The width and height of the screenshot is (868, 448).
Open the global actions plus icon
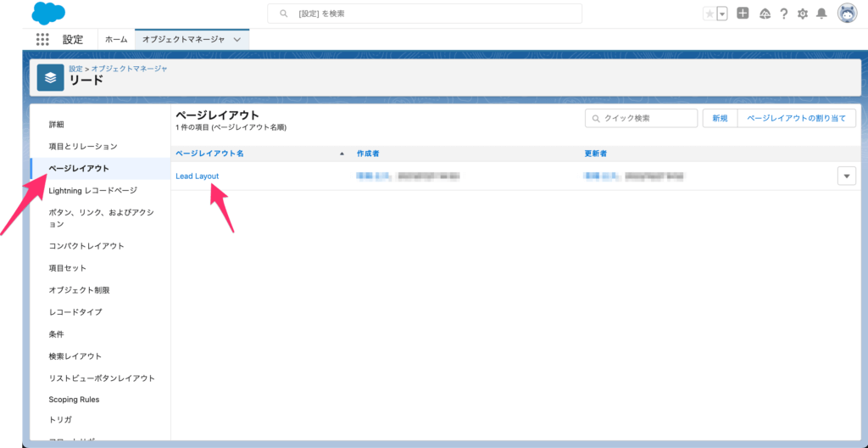[743, 14]
